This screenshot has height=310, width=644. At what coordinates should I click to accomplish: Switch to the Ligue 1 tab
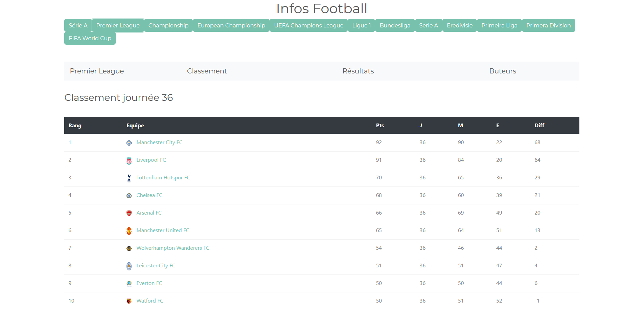[x=361, y=25]
